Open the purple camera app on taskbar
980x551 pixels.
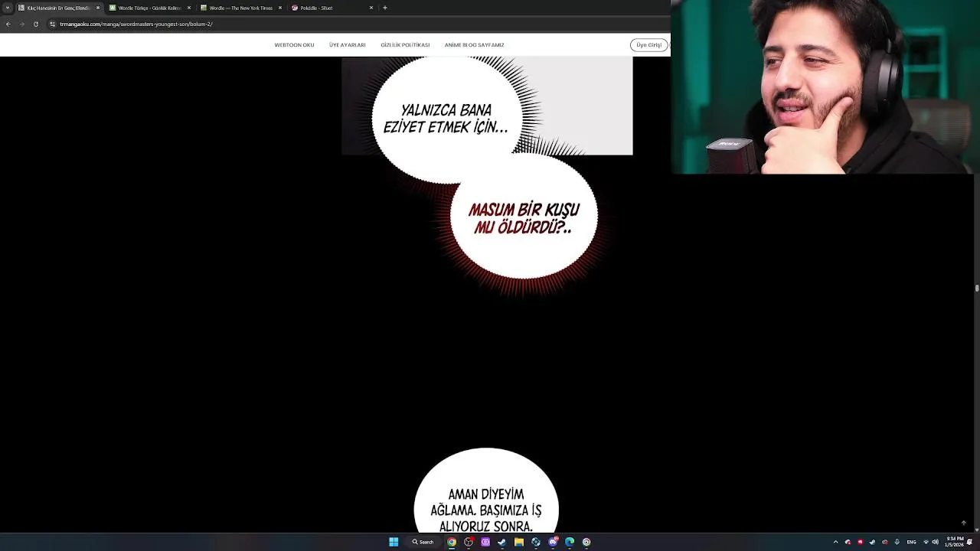point(485,542)
